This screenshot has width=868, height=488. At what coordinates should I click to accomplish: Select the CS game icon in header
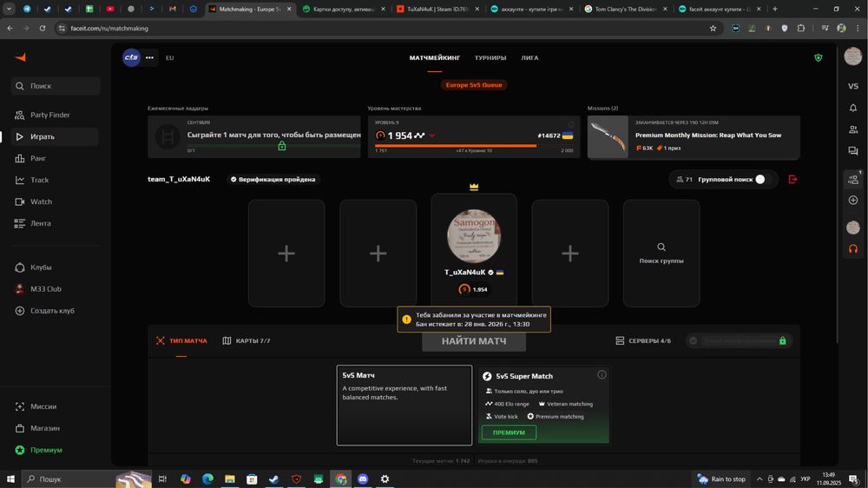(131, 57)
